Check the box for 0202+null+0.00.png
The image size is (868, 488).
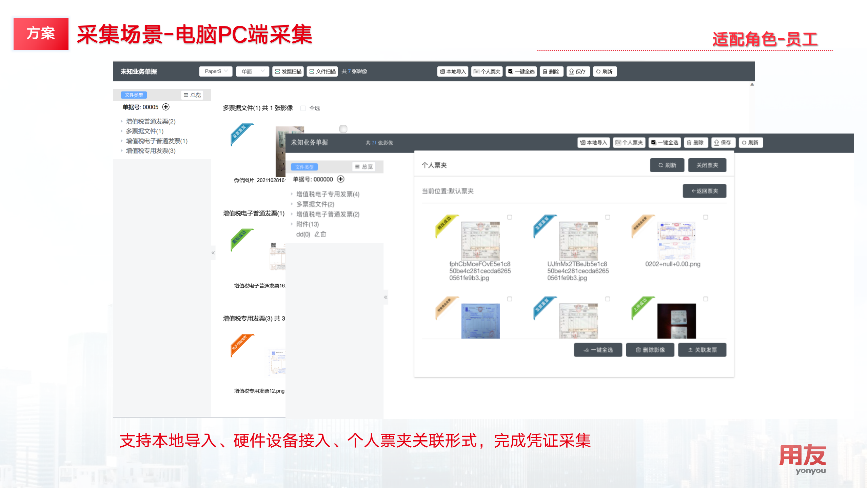(x=706, y=217)
